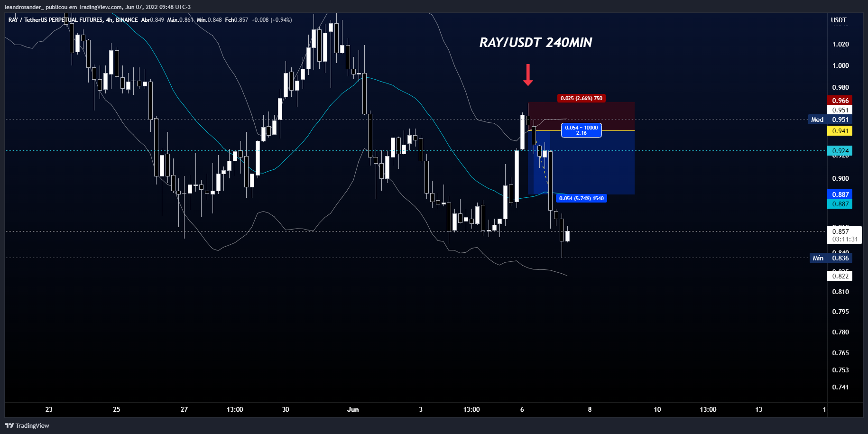The width and height of the screenshot is (868, 434).
Task: Click the Abr 0.849 open value in legend
Action: (x=152, y=20)
